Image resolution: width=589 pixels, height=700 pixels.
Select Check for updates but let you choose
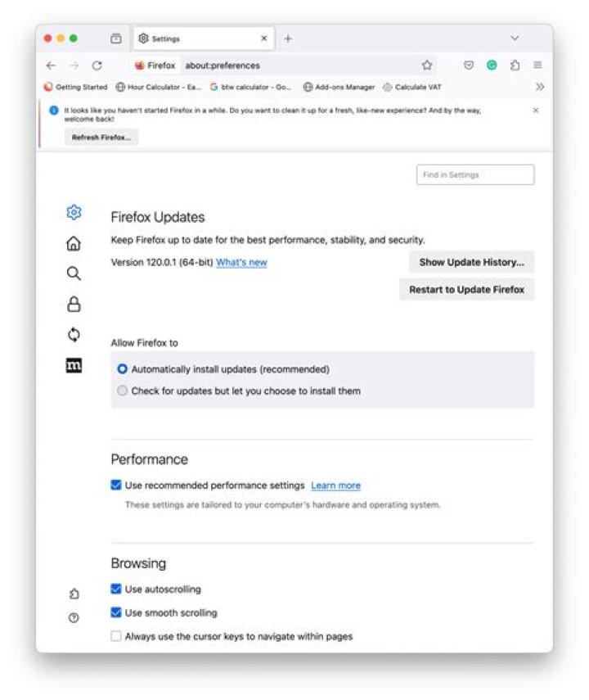coord(123,391)
